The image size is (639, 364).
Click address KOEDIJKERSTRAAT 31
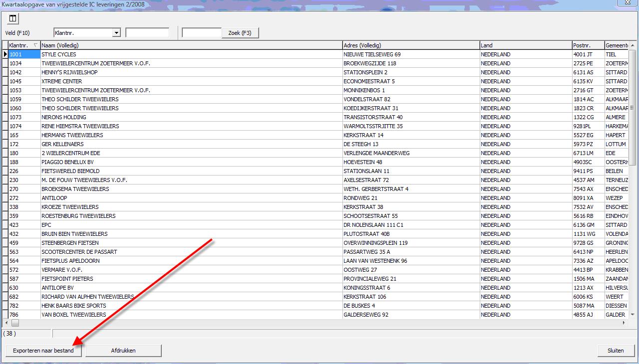coord(411,108)
